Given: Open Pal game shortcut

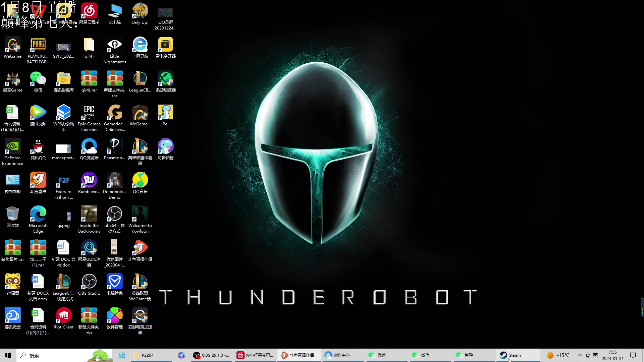Looking at the screenshot, I should [x=165, y=116].
